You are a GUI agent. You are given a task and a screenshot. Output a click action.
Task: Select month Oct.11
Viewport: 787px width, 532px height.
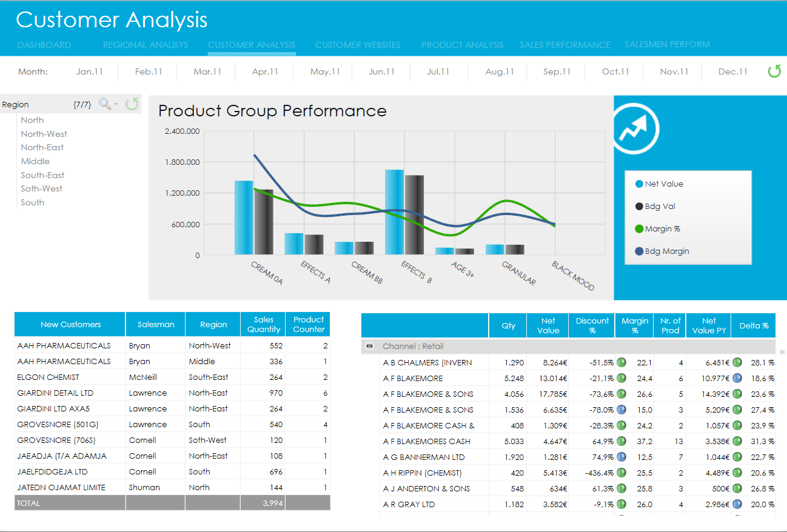coord(615,71)
